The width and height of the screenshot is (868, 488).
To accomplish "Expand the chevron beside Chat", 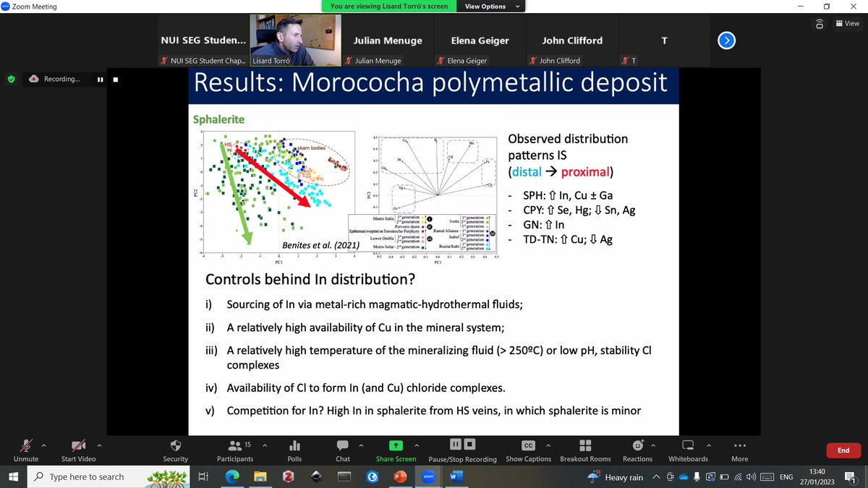I will coord(360,444).
